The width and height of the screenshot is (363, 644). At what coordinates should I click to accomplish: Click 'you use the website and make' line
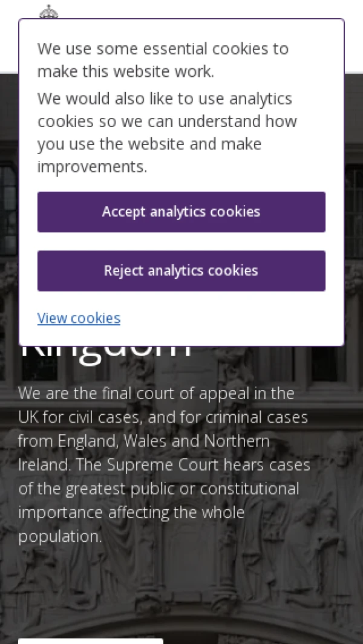pos(149,144)
